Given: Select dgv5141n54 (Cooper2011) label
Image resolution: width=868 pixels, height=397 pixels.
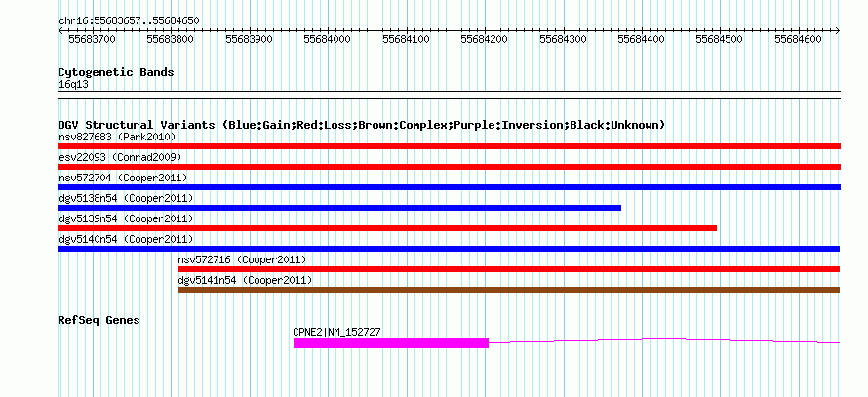Looking at the screenshot, I should coord(245,280).
